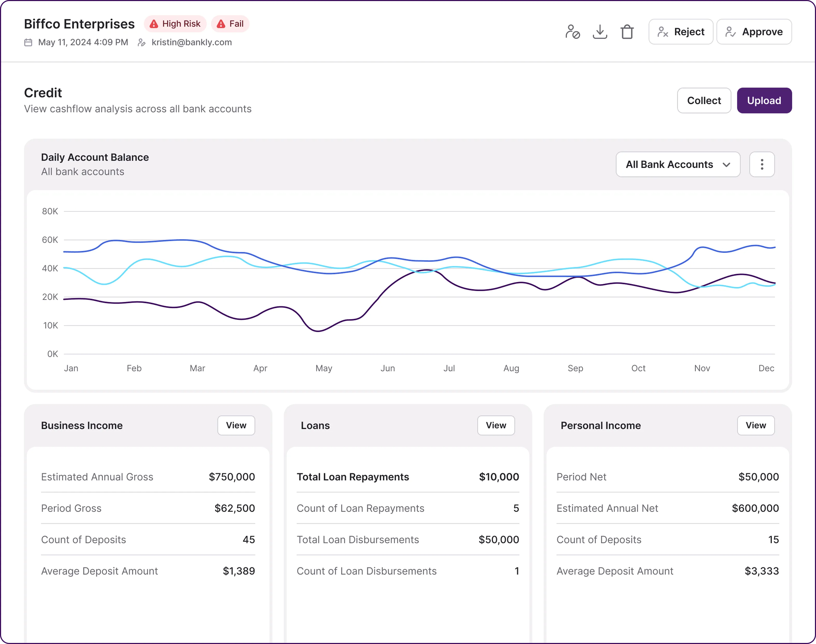Click kristin@bankly.com email address
The image size is (816, 644).
tap(192, 42)
